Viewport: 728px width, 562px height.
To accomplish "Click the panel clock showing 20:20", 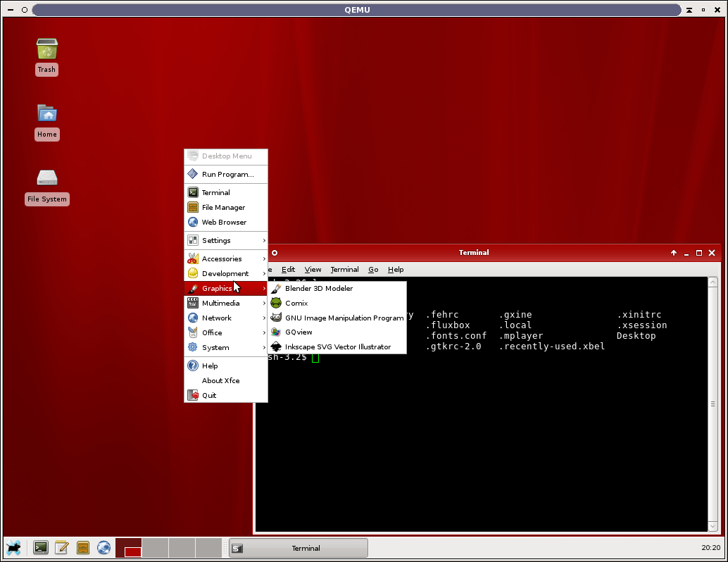I will (x=711, y=548).
